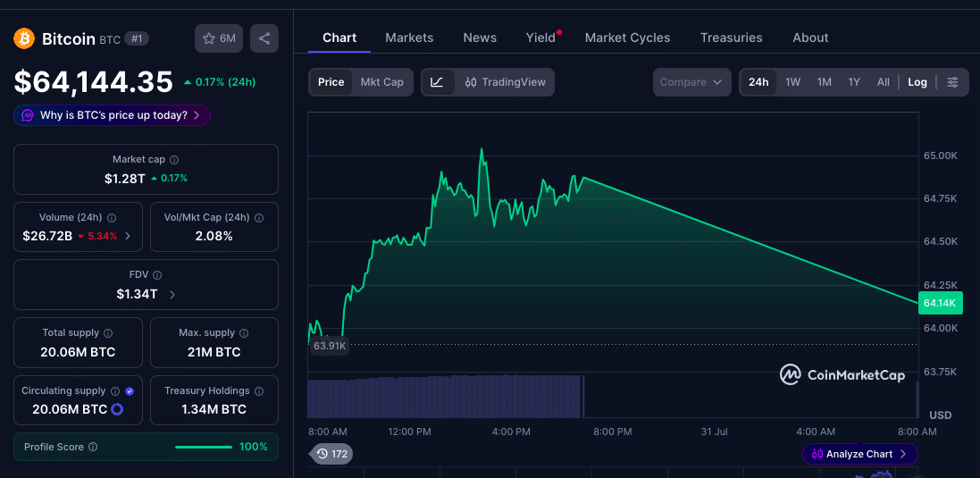The image size is (980, 478).
Task: Switch chart to TradingView candlesticks
Action: coord(506,82)
